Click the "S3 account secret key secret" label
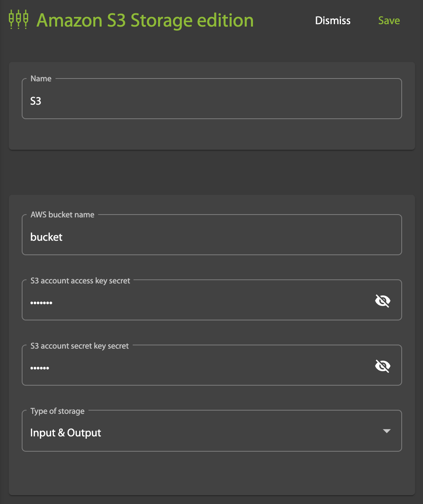The width and height of the screenshot is (423, 504). [80, 346]
